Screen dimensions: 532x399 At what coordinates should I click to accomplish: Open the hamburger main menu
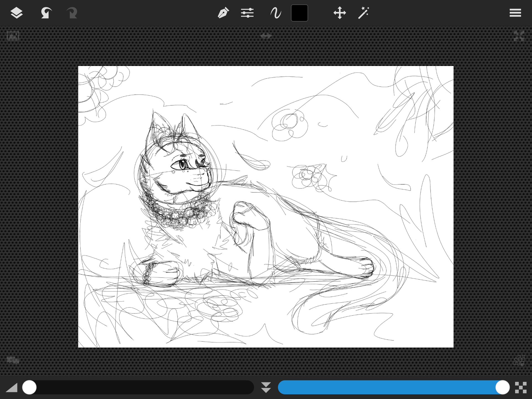515,13
